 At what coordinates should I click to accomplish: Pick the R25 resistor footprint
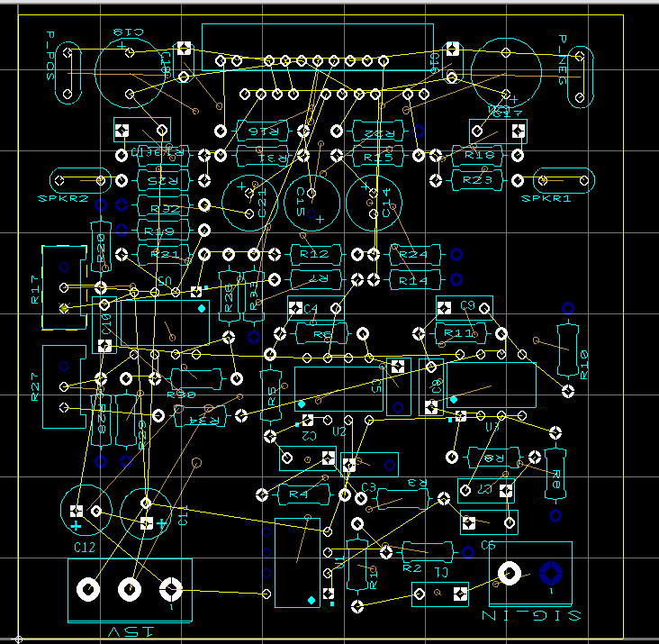click(x=163, y=181)
